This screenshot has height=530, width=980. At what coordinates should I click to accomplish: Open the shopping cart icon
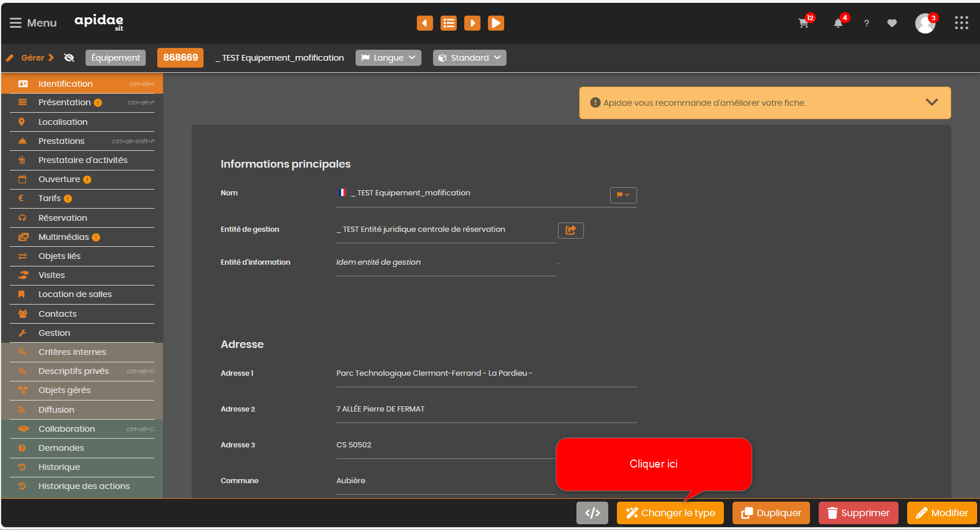(x=804, y=23)
